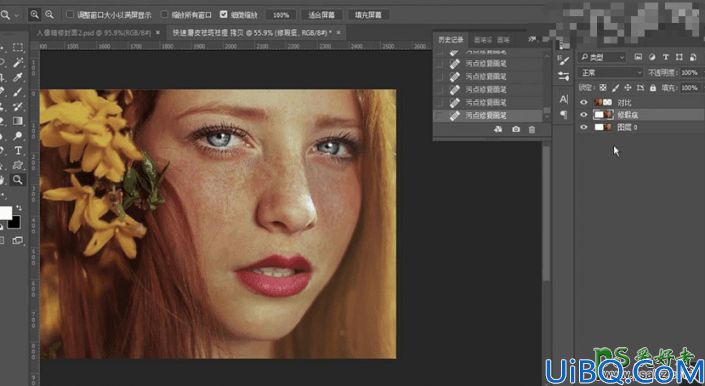Select the Magic Wand tool
Screen dimensions: 705x386
[18, 62]
